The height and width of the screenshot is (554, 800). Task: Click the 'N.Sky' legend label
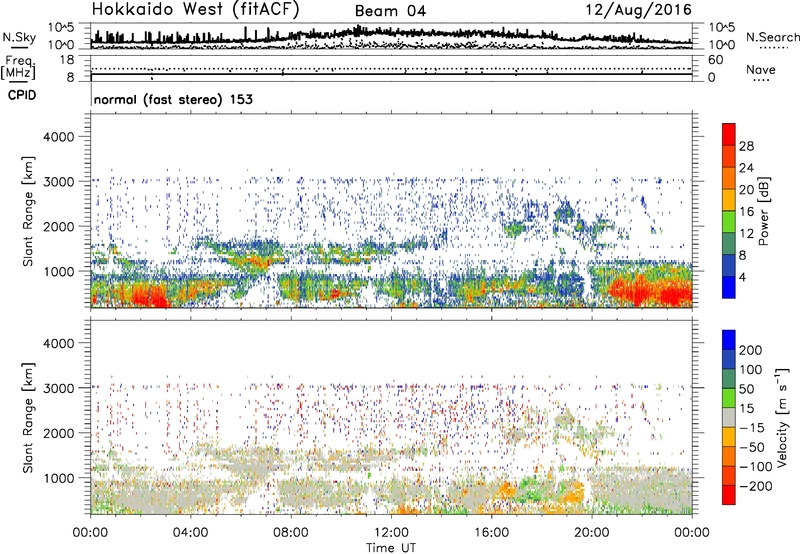pyautogui.click(x=19, y=38)
